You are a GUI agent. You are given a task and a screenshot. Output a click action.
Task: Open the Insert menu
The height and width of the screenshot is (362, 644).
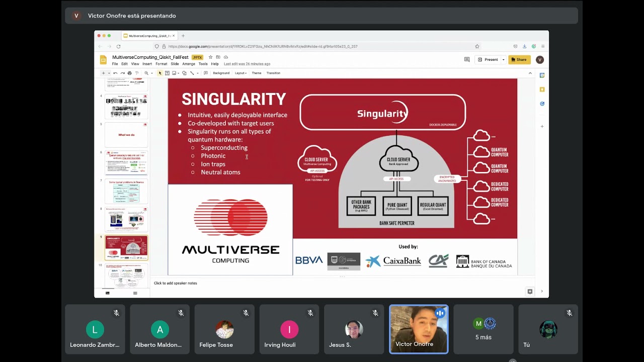click(147, 64)
